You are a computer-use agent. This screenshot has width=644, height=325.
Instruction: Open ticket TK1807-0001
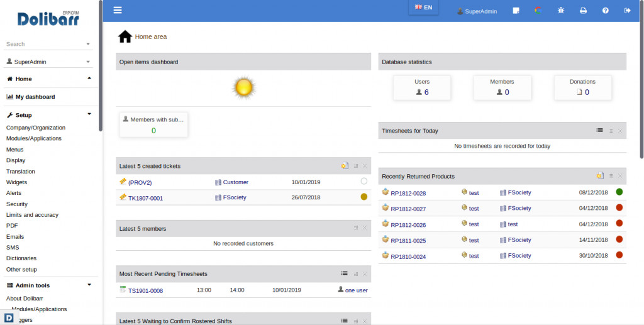(x=145, y=198)
